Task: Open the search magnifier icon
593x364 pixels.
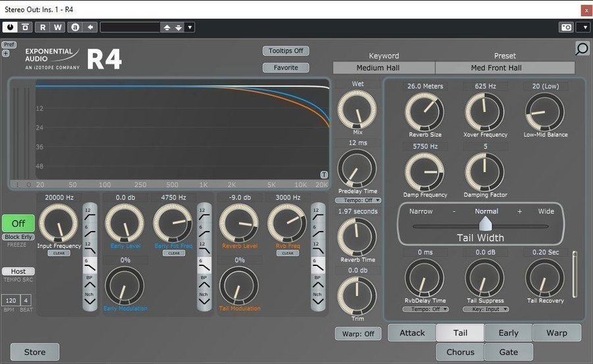Action: pyautogui.click(x=582, y=48)
